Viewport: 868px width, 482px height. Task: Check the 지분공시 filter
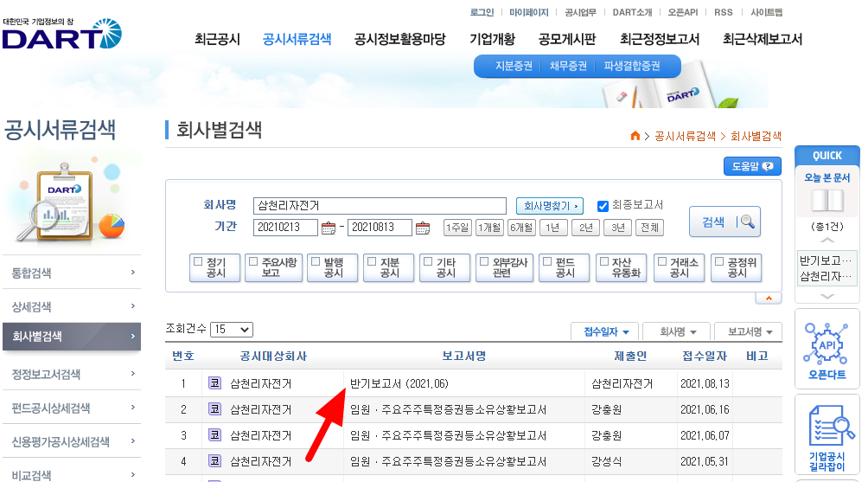tap(372, 261)
